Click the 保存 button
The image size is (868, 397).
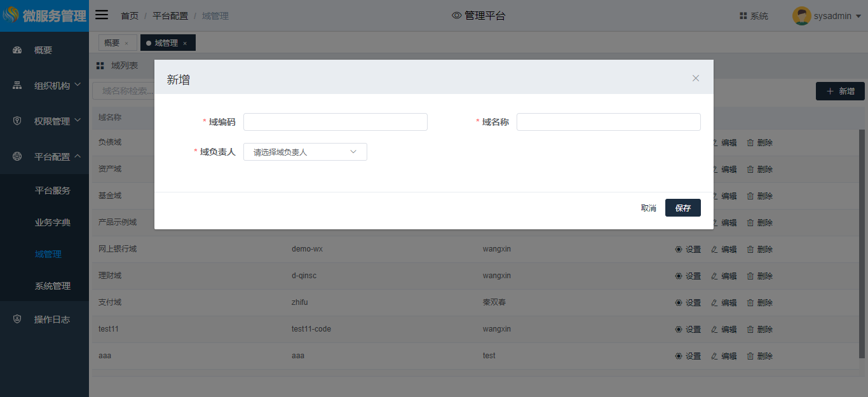click(x=682, y=208)
